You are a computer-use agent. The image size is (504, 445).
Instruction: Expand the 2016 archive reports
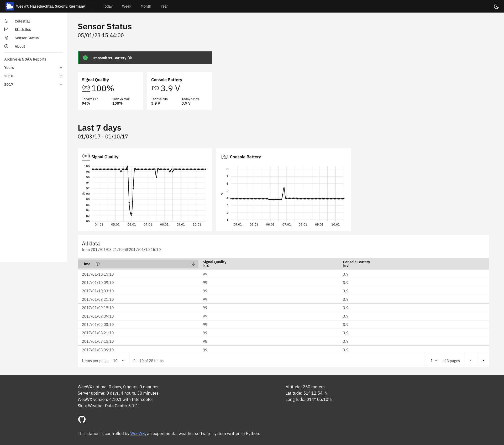(34, 76)
